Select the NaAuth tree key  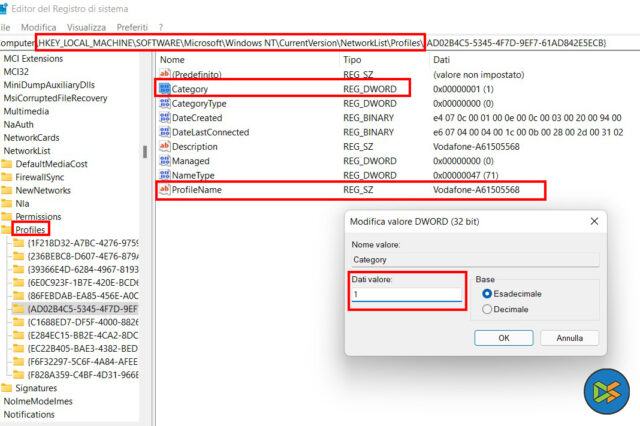[x=18, y=124]
